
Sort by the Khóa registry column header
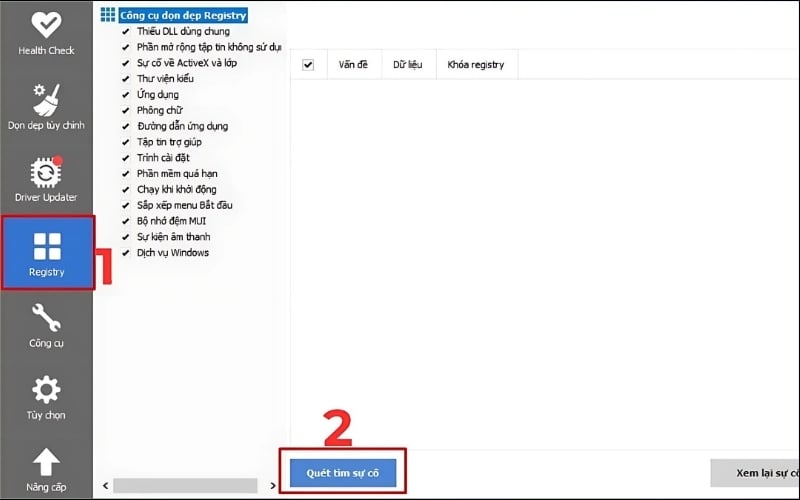(x=476, y=65)
